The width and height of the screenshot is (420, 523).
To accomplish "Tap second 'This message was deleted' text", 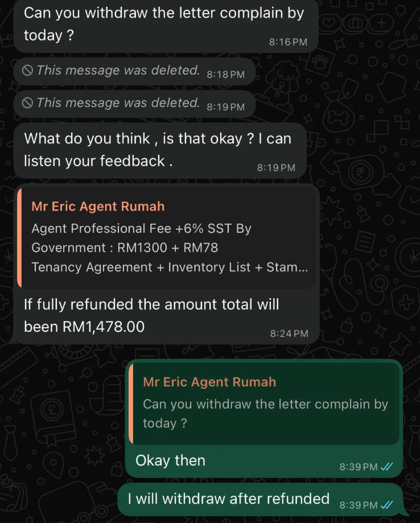I will point(118,103).
